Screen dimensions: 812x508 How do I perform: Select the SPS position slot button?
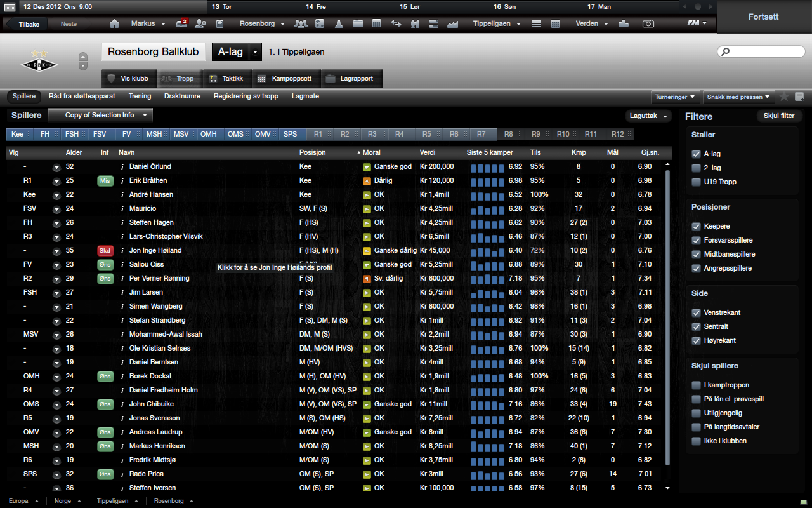point(292,134)
